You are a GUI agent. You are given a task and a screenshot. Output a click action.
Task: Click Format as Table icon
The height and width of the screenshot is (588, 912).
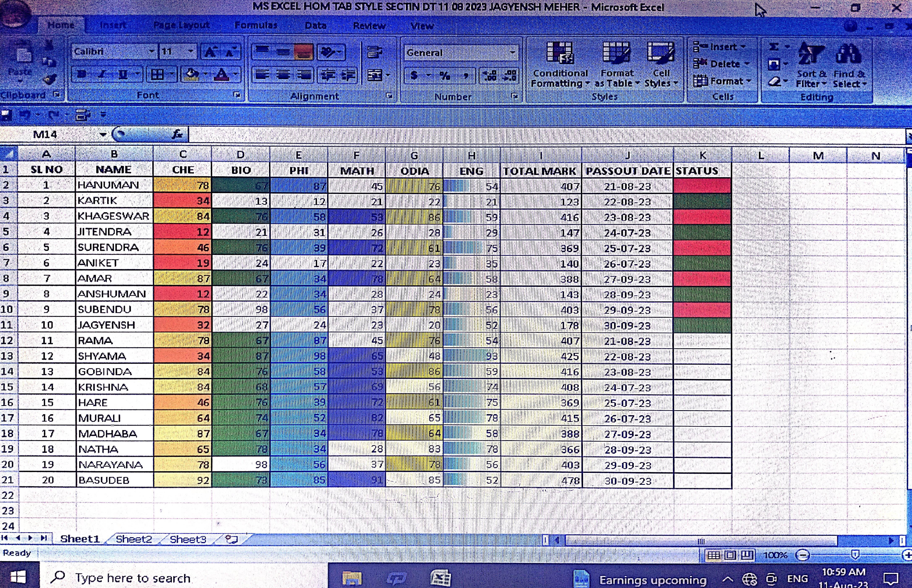pyautogui.click(x=616, y=53)
